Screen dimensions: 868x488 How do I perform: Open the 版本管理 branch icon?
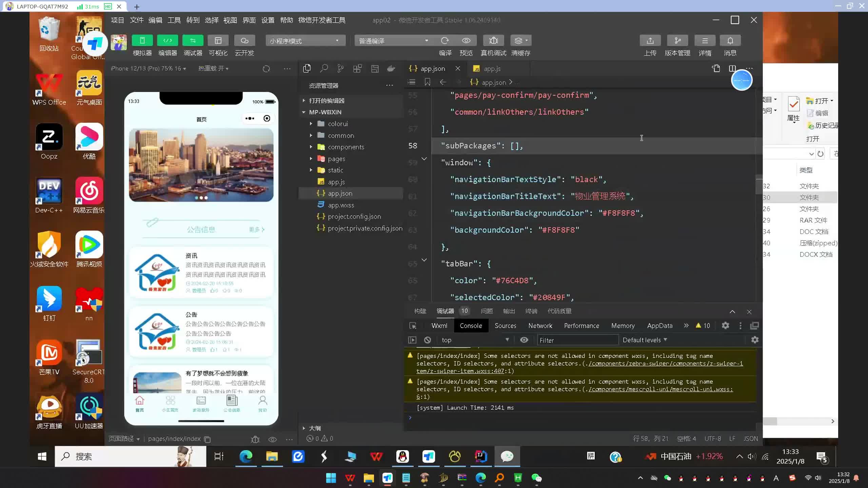pyautogui.click(x=677, y=41)
